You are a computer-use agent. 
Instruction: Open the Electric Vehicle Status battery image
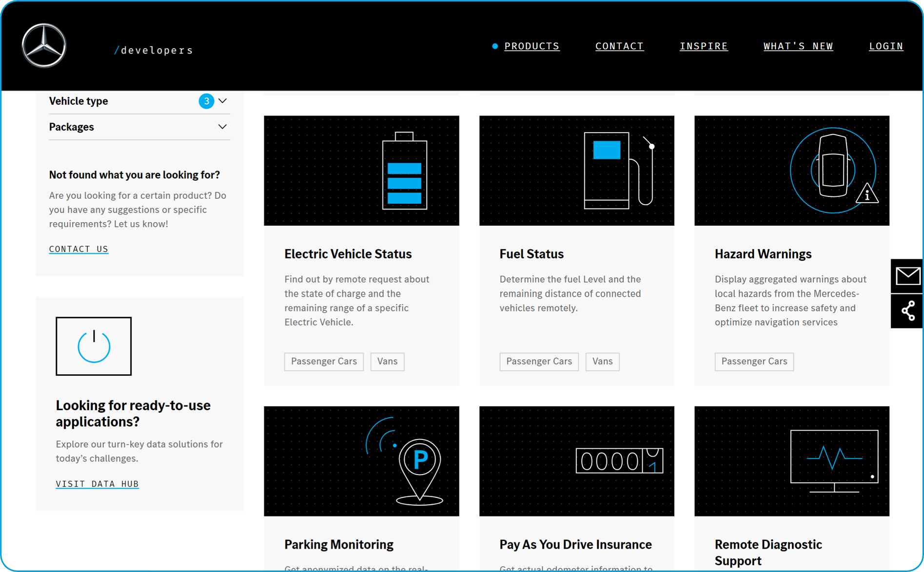click(x=361, y=171)
